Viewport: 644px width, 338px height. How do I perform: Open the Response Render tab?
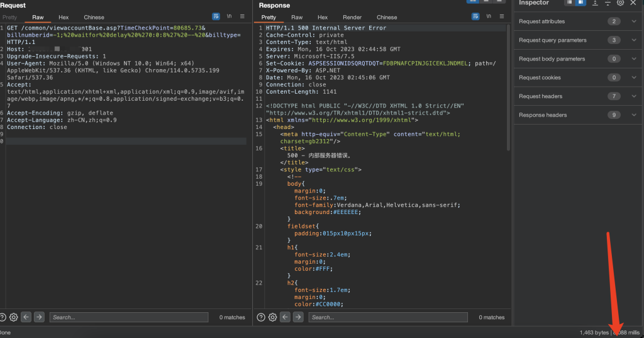pyautogui.click(x=352, y=17)
